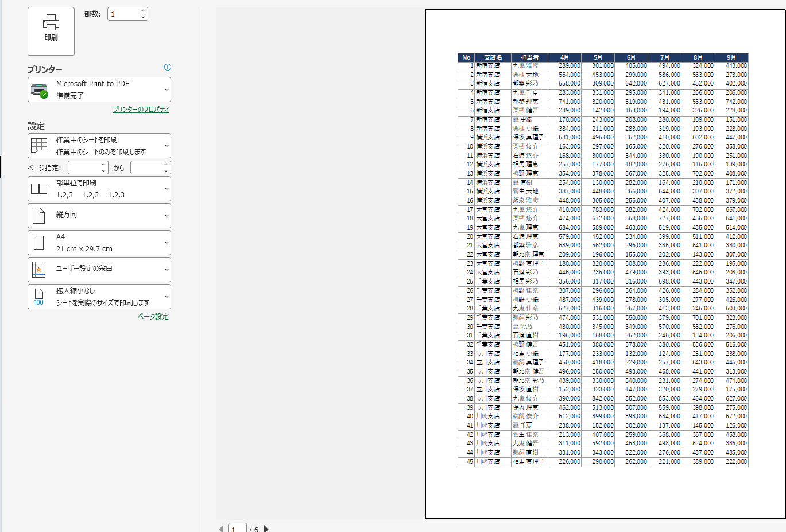Expand the 部単位で印刷 collation dropdown
The width and height of the screenshot is (786, 532).
pos(99,189)
